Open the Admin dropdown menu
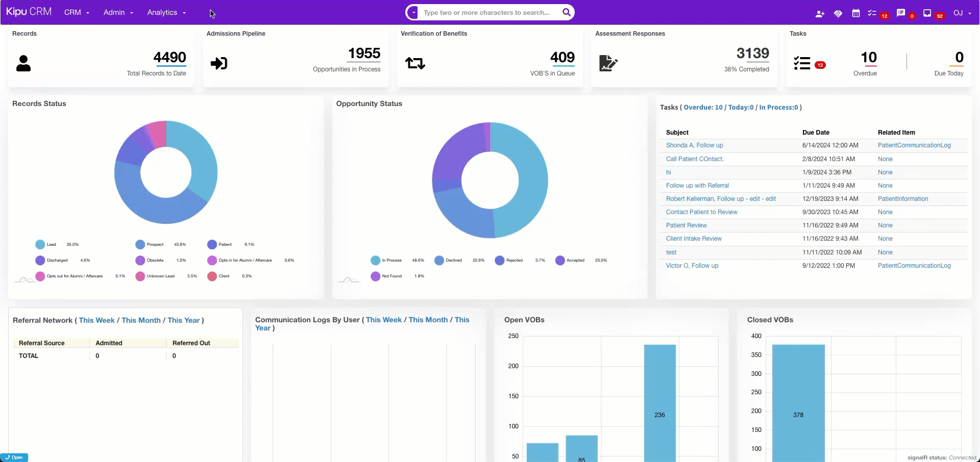Screen dimensions: 980x462 (x=118, y=12)
